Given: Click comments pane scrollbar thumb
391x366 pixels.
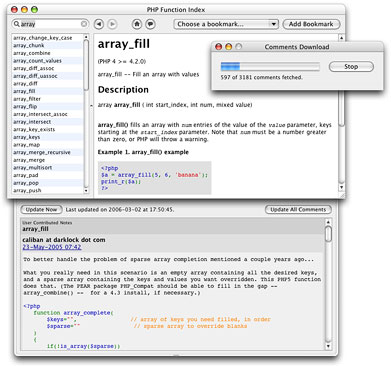Looking at the screenshot, I should [x=328, y=234].
